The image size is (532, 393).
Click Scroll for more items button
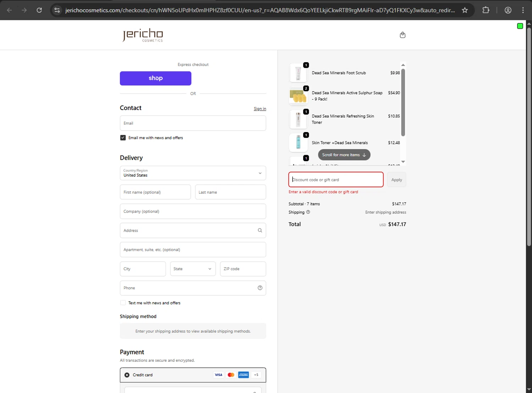[x=344, y=155]
